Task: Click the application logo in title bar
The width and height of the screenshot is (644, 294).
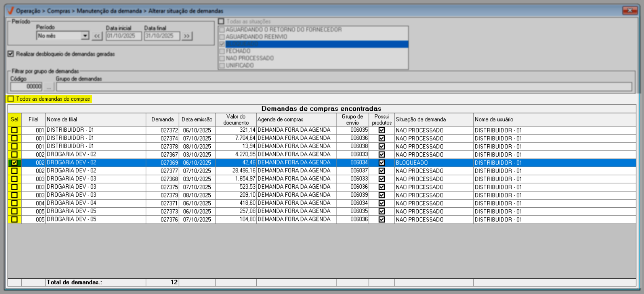Action: 11,11
